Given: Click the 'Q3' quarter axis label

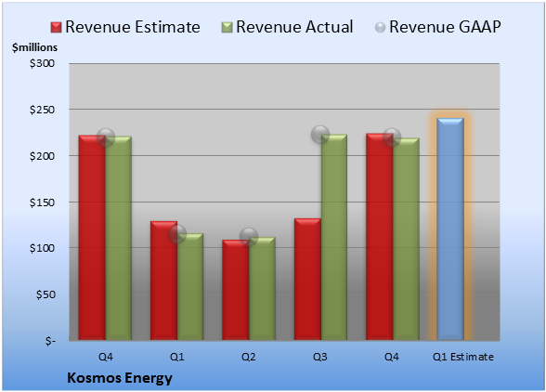Looking at the screenshot, I should point(320,357).
